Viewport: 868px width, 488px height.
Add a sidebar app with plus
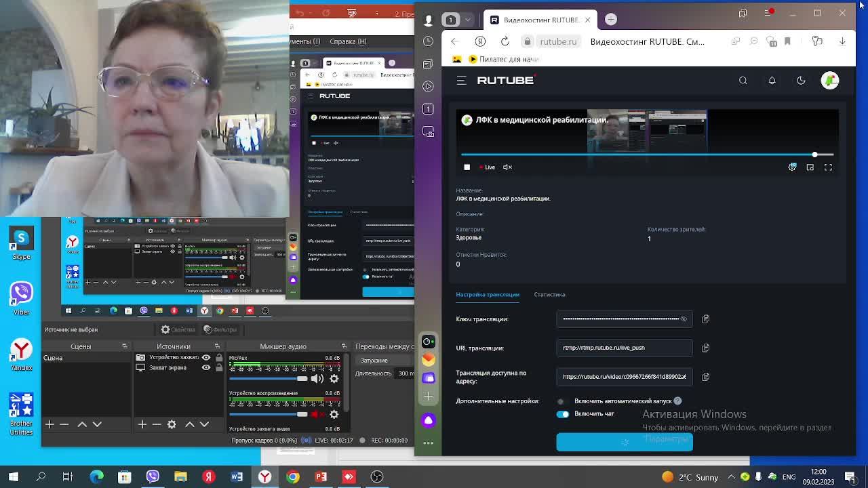pos(428,396)
